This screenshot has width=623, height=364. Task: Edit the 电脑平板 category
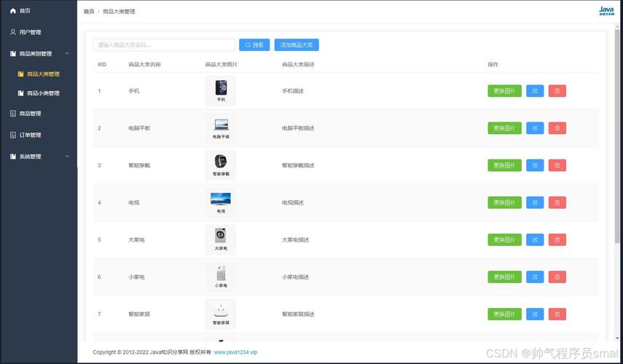pos(535,128)
